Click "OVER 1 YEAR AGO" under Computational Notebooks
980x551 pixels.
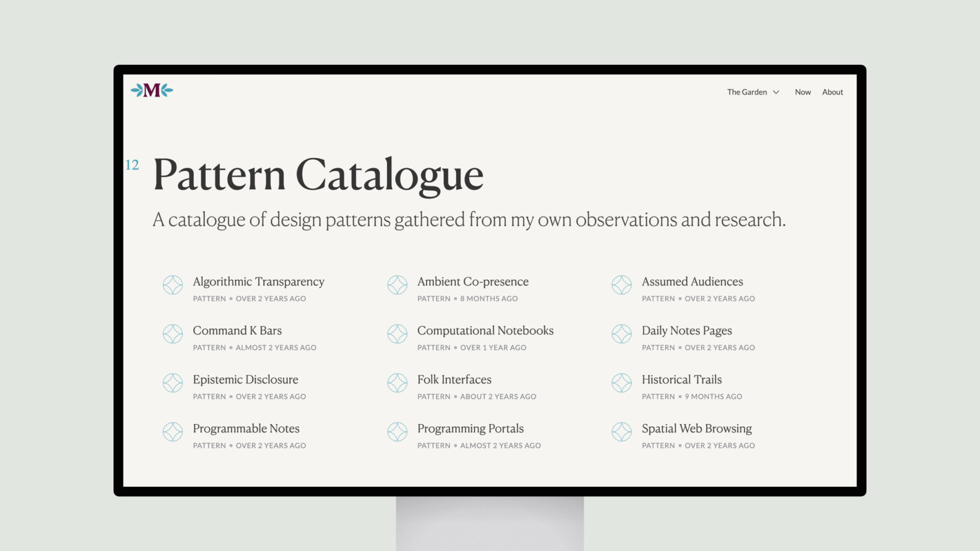pyautogui.click(x=493, y=347)
